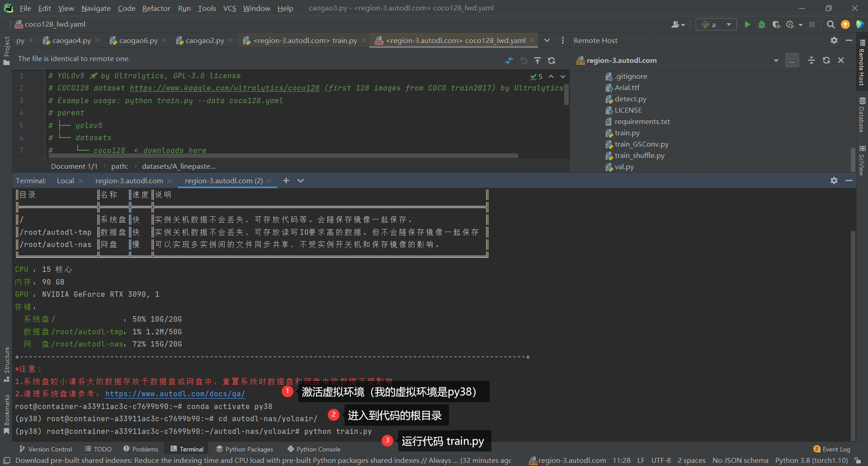Run with coverage icon in toolbar
The image size is (868, 466).
tap(776, 24)
